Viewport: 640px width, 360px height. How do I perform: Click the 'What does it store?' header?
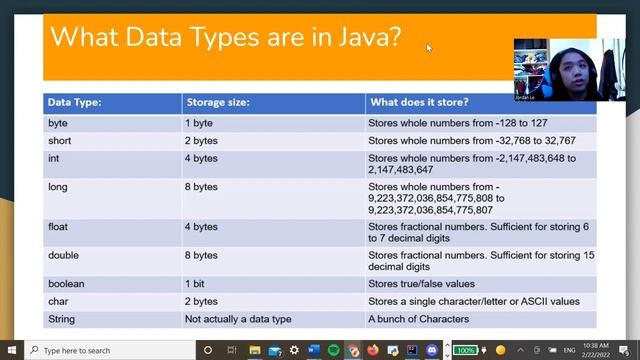coord(419,102)
